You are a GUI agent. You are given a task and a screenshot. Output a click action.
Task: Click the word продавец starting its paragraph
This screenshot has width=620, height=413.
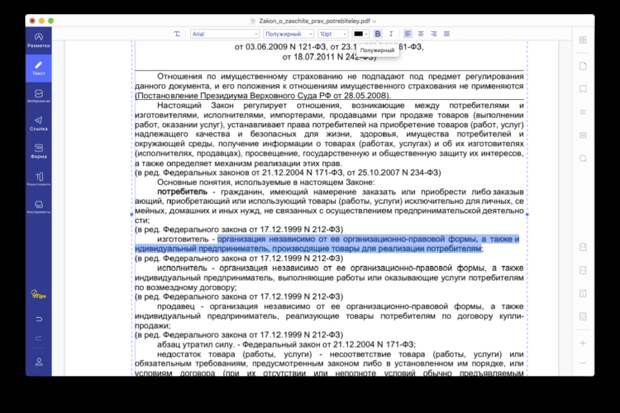[176, 306]
